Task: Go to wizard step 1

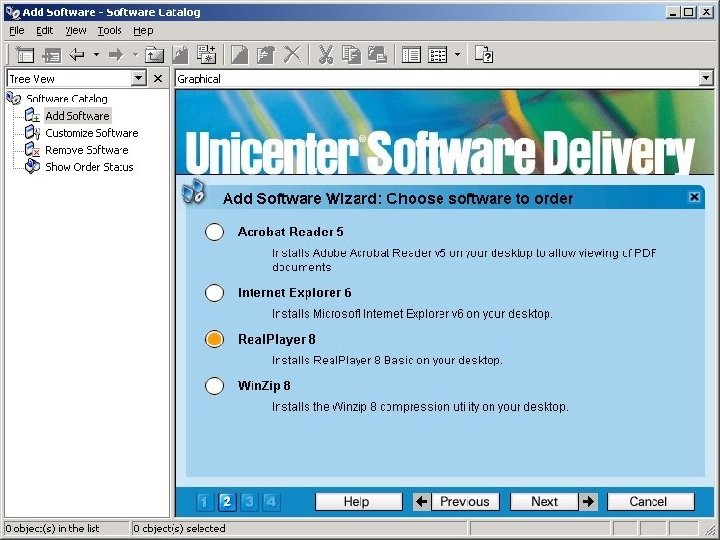Action: [x=204, y=501]
